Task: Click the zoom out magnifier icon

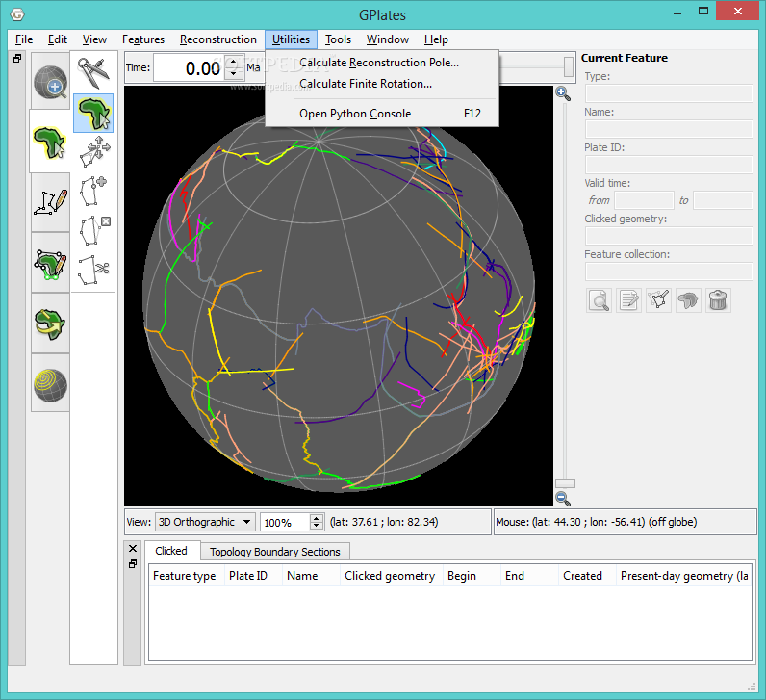Action: (563, 498)
